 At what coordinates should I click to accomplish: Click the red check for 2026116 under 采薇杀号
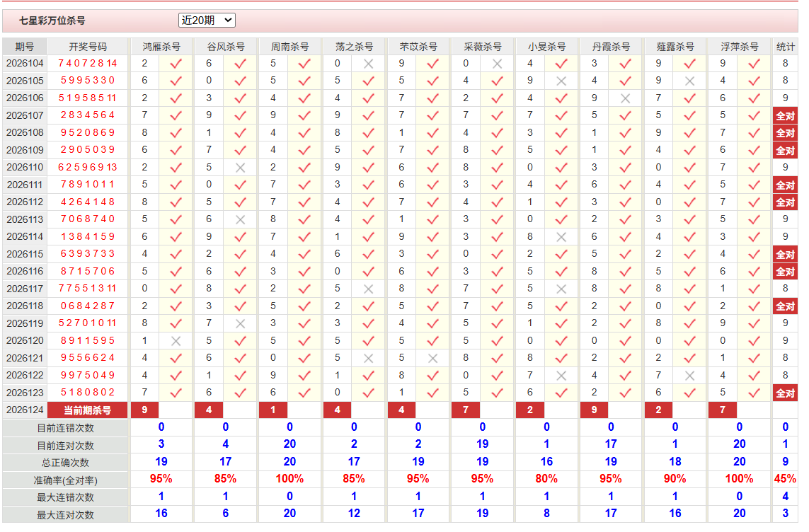[x=497, y=272]
